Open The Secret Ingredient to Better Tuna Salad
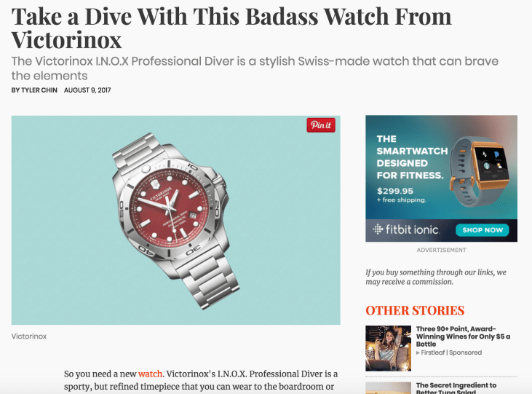Screen dimensions: 532x394 click(456, 389)
